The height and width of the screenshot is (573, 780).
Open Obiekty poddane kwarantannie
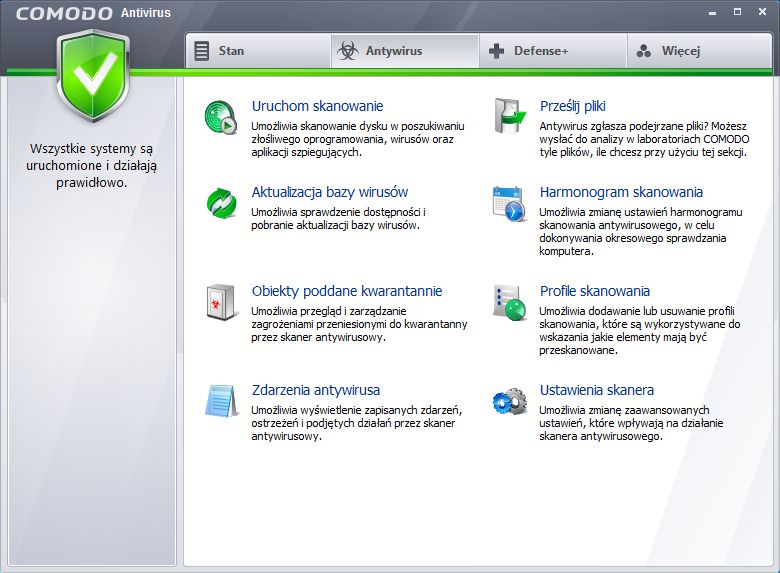pyautogui.click(x=347, y=291)
